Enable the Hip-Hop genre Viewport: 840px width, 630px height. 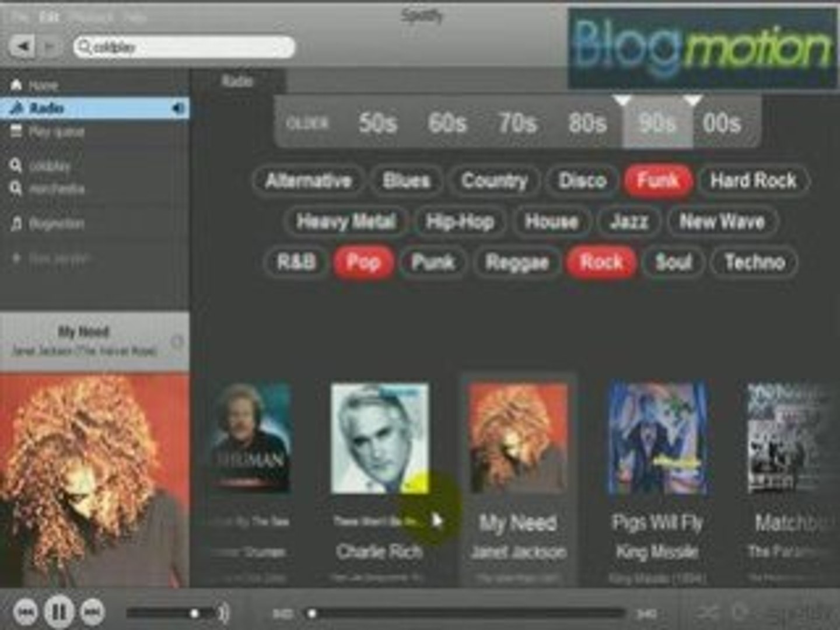[460, 222]
